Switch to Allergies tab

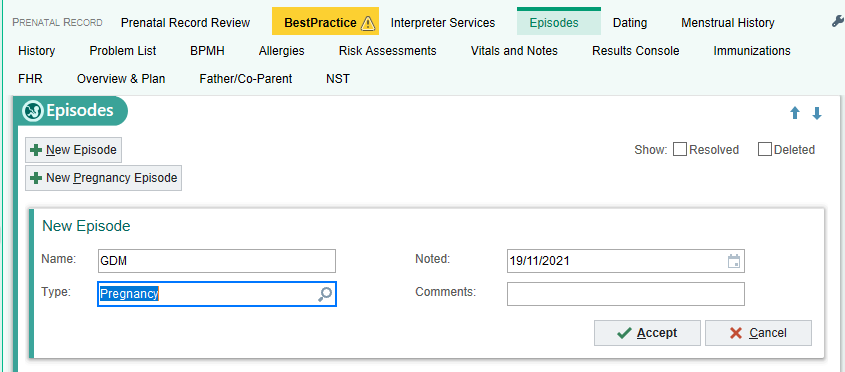pyautogui.click(x=281, y=51)
